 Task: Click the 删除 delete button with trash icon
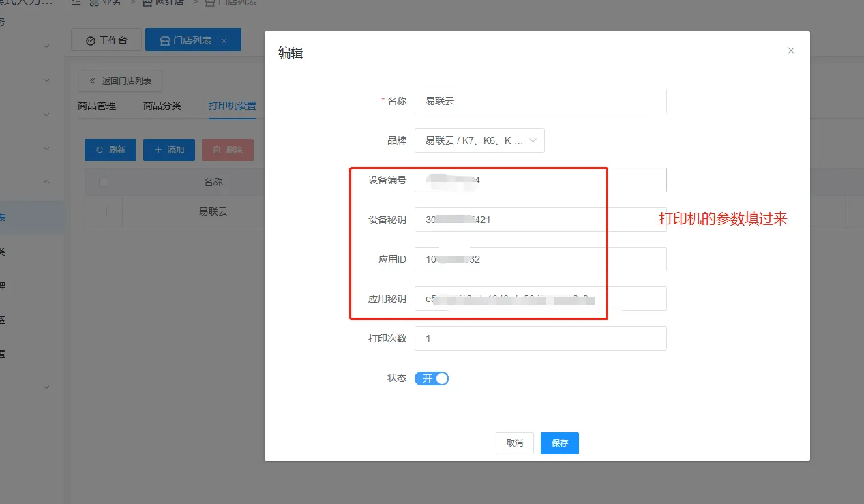(x=228, y=150)
